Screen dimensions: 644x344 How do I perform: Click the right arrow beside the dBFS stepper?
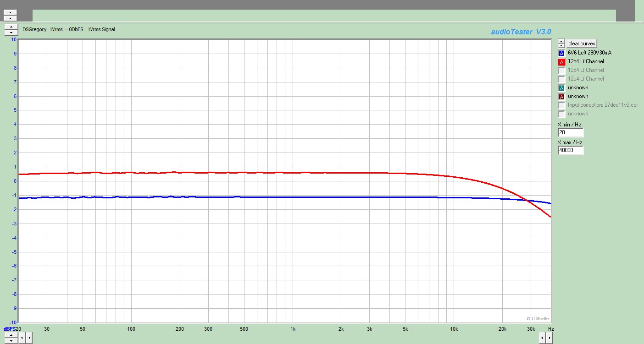pos(29,338)
